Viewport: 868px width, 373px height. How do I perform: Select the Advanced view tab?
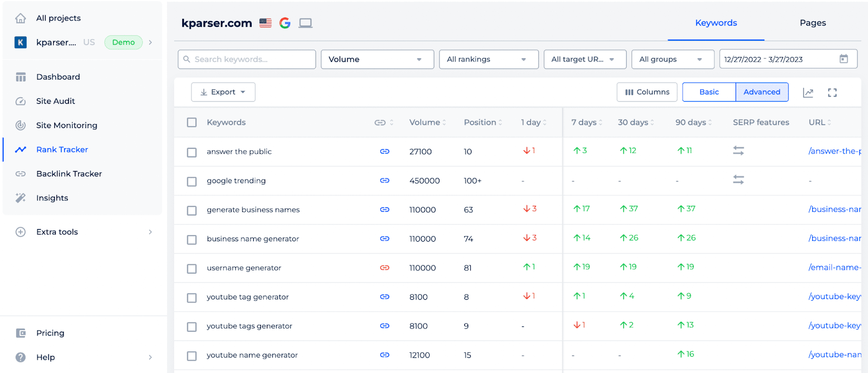pos(762,92)
